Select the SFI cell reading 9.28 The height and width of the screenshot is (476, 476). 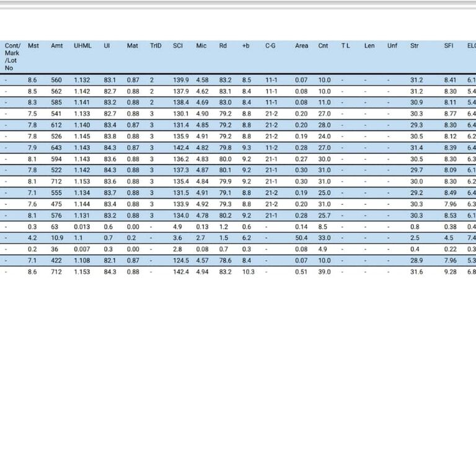[x=450, y=272]
